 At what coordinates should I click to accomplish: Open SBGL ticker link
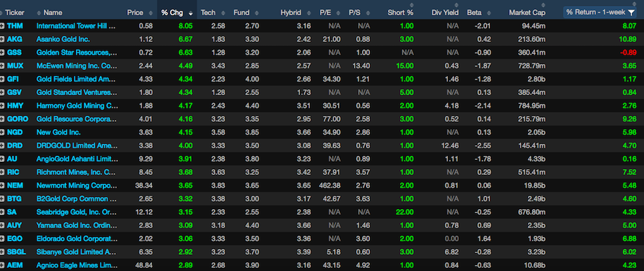pyautogui.click(x=17, y=252)
